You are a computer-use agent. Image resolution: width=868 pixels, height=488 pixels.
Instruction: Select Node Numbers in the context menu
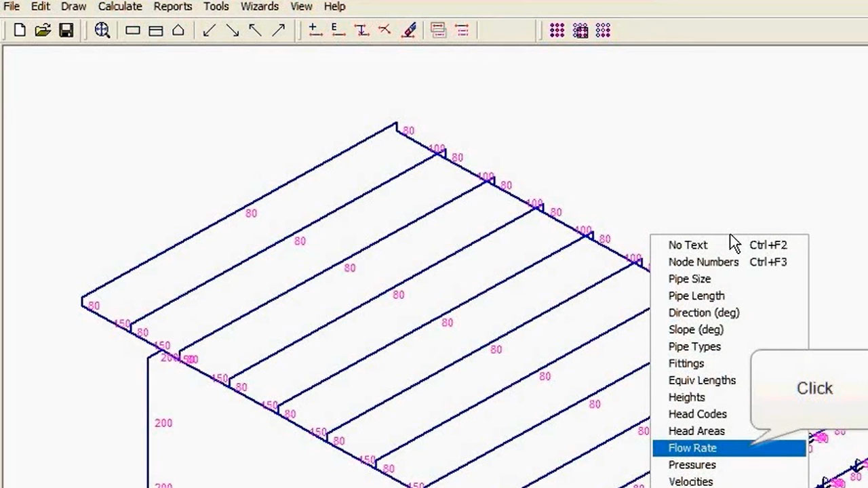tap(703, 262)
